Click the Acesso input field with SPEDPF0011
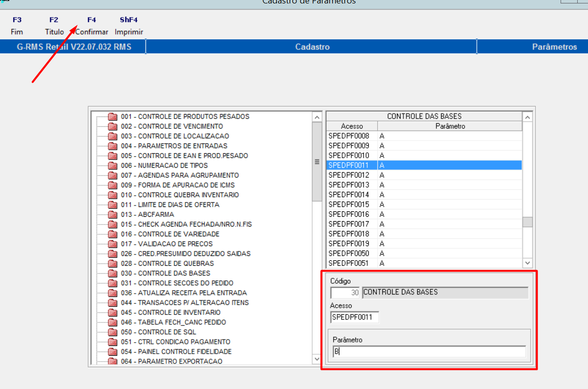588x389 pixels. (354, 318)
